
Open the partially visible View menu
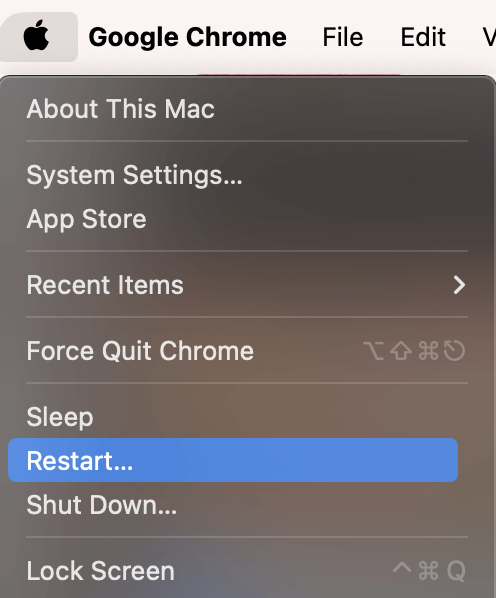[489, 37]
